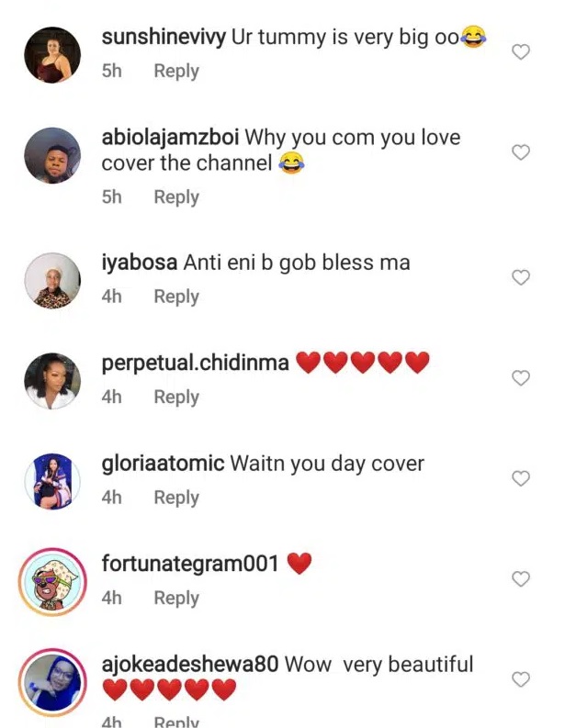Go to perpetual.chidinma username link
Screen dimensions: 565x728
(x=195, y=364)
